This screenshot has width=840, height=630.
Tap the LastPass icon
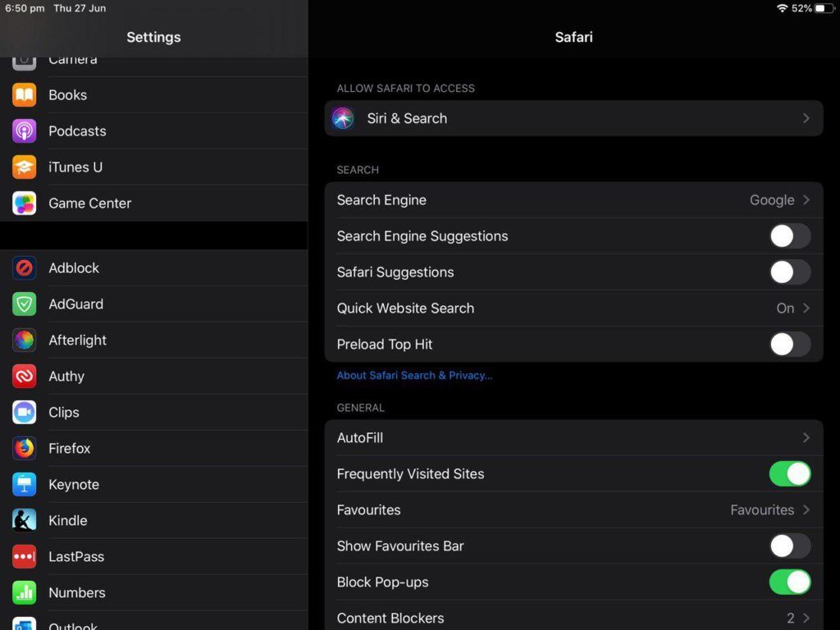(25, 557)
